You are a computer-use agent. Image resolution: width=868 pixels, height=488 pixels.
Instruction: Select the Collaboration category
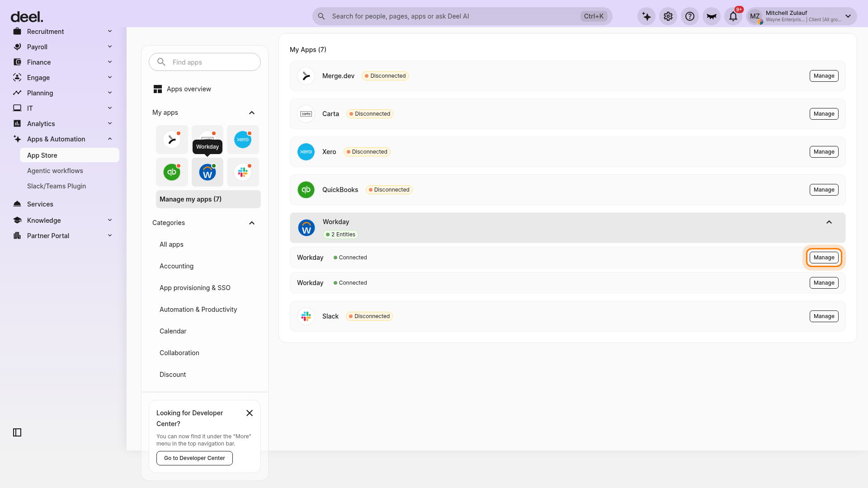click(x=179, y=353)
